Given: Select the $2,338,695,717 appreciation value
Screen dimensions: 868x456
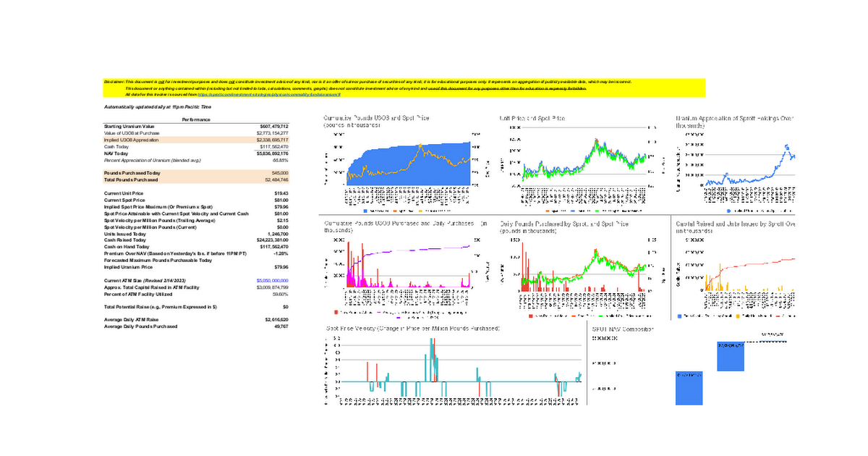Looking at the screenshot, I should point(274,140).
